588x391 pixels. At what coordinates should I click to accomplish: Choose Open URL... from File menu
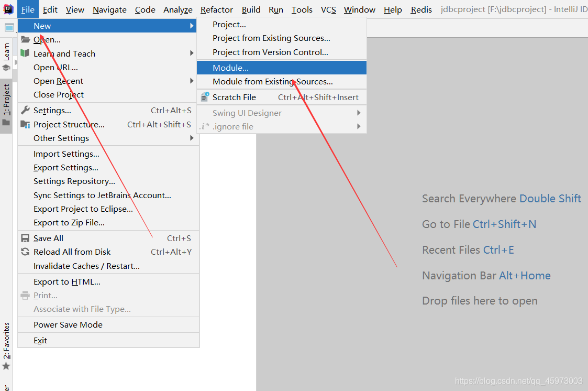tap(107, 67)
